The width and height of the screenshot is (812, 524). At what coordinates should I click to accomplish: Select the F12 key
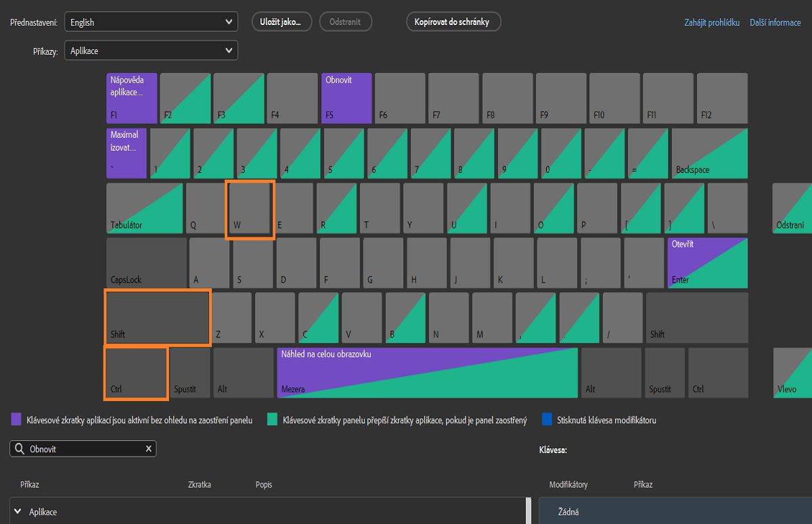722,98
